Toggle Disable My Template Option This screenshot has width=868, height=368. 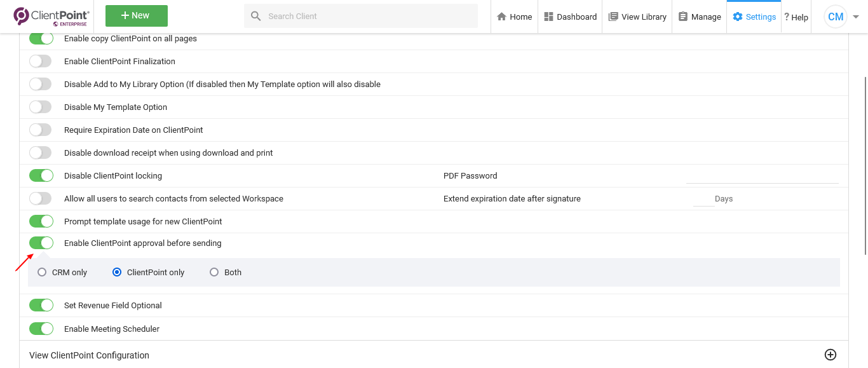click(41, 107)
